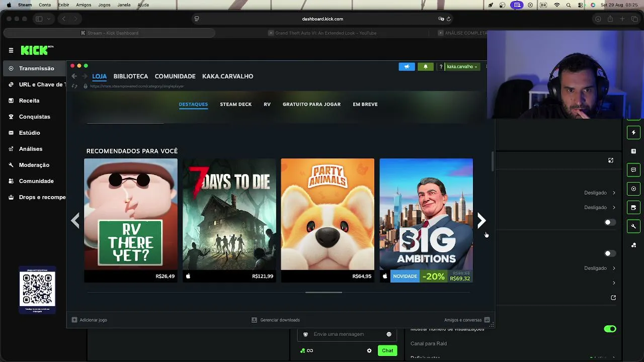Viewport: 644px width, 362px height.
Task: Open macOS Control Center
Action: click(x=581, y=5)
